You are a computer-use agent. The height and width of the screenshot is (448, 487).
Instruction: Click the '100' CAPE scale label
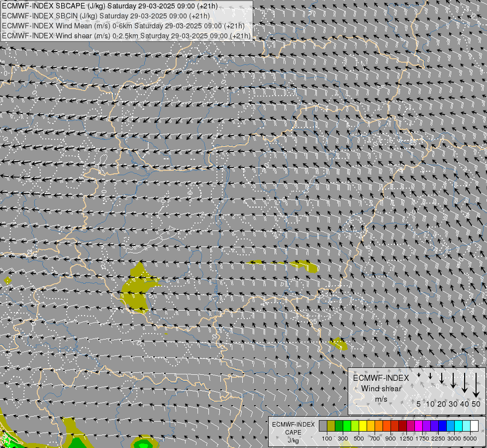click(x=327, y=439)
